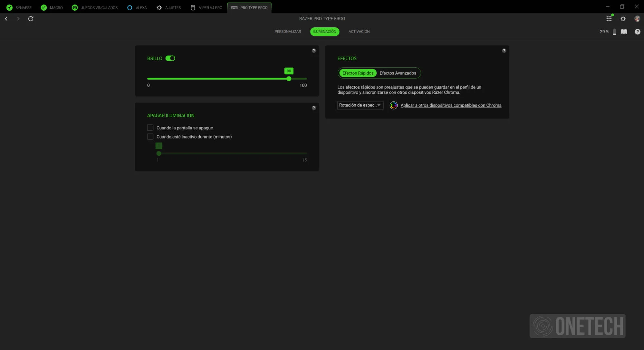644x350 pixels.
Task: Switch to Efectos Avanzados mode
Action: 398,73
